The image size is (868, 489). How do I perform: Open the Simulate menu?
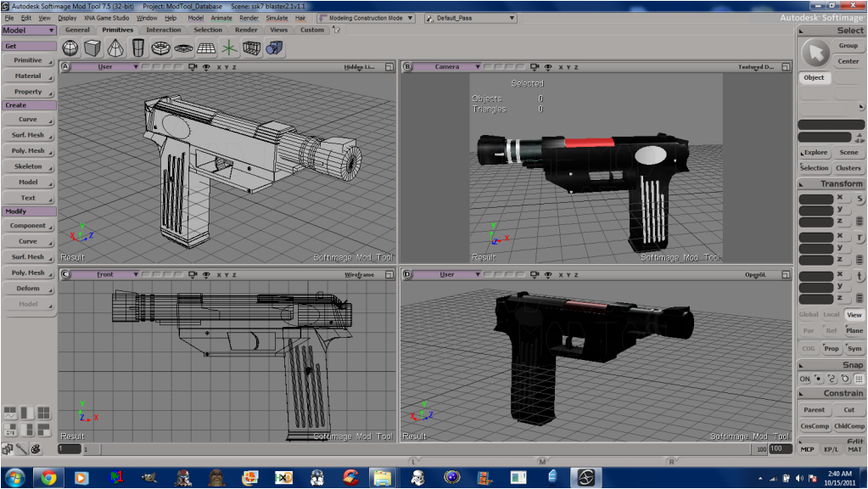[x=277, y=19]
